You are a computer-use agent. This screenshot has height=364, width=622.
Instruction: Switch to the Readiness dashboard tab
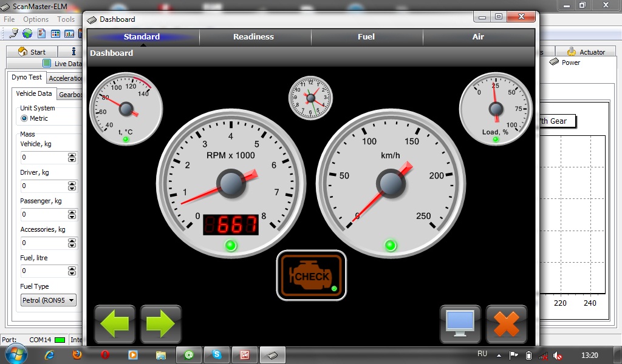point(253,37)
